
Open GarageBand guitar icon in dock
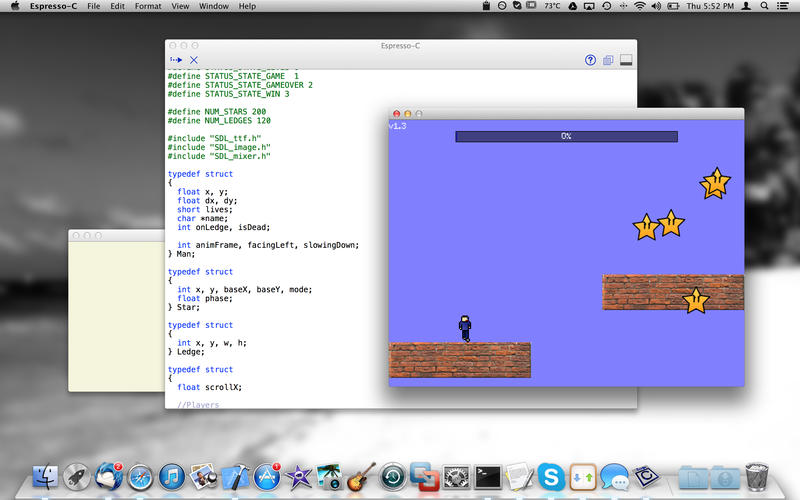coord(362,476)
